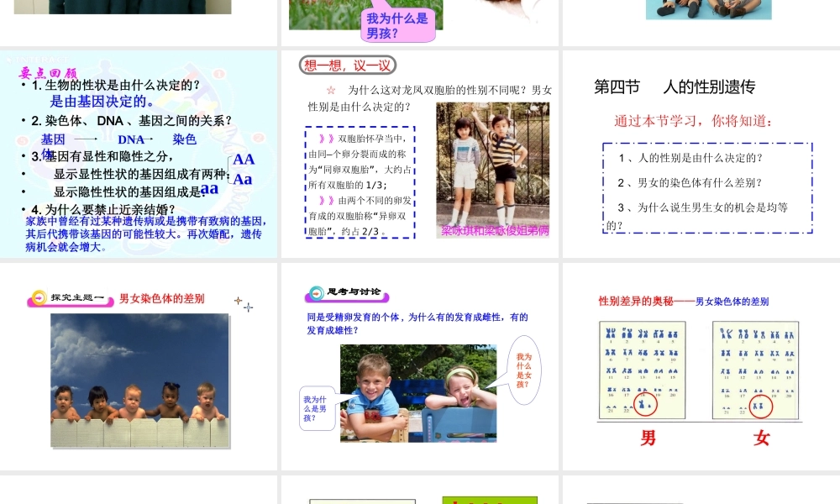
Task: Click the female karyotype chart
Action: (755, 370)
